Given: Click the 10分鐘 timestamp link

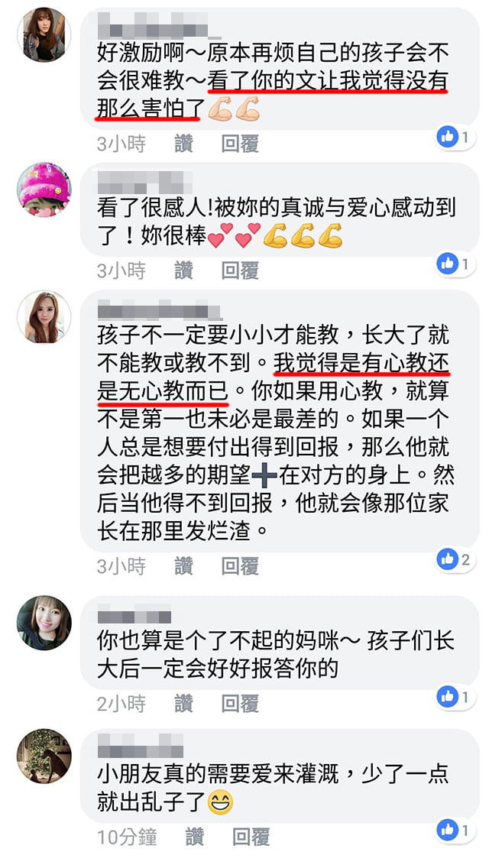Looking at the screenshot, I should (127, 837).
